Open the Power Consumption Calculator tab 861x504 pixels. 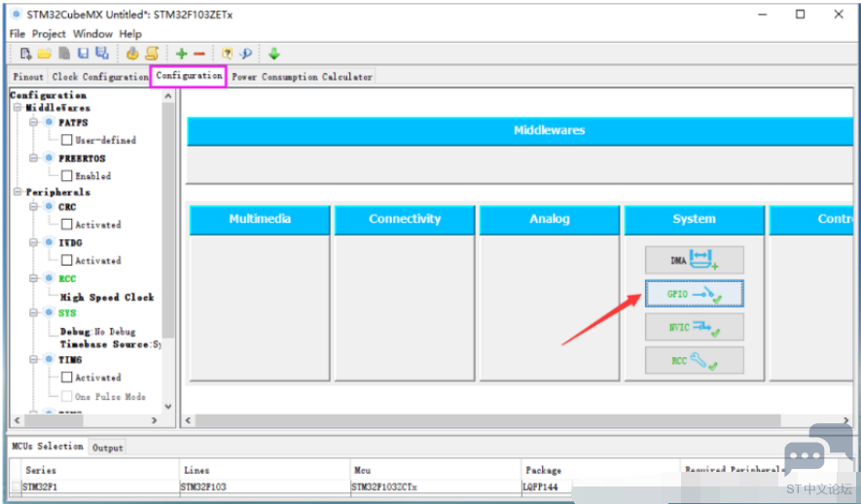coord(302,77)
